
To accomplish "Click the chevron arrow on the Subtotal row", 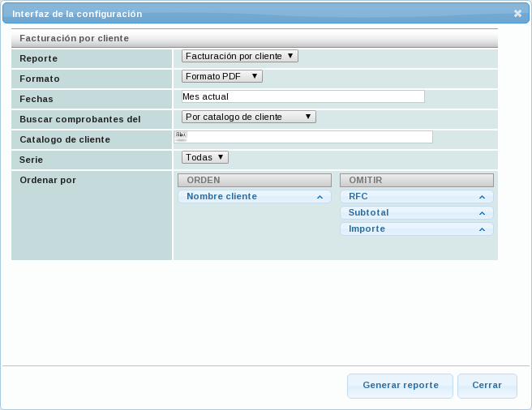I will coord(482,213).
